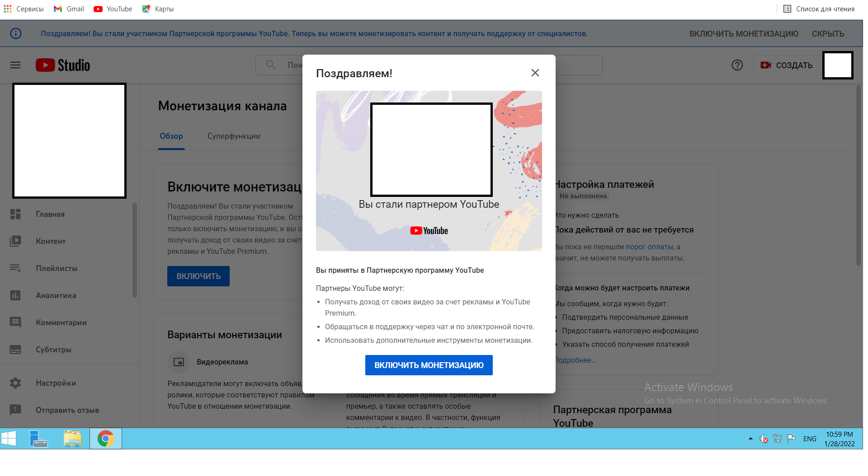Click the Субтитры captions icon
Image resolution: width=868 pixels, height=476 pixels.
[15, 350]
